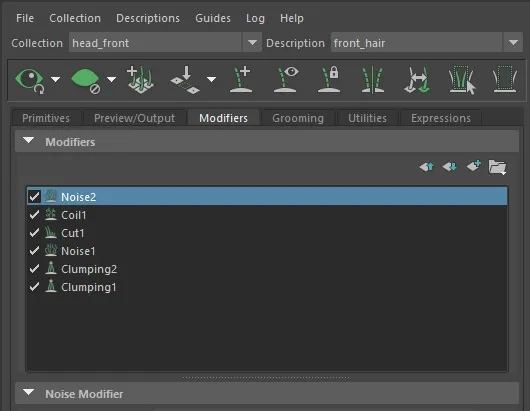Open the green patch icon dropdown arrow

[112, 79]
